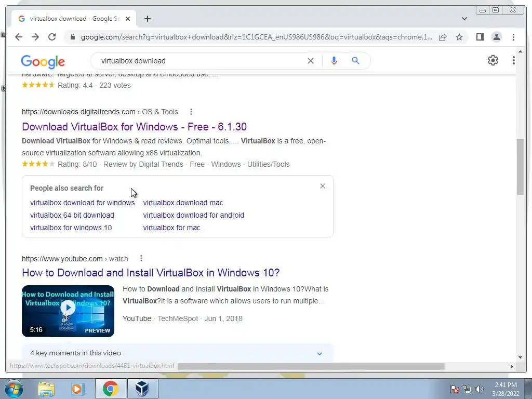Share this page via address bar icon
This screenshot has height=399, width=532.
click(443, 37)
